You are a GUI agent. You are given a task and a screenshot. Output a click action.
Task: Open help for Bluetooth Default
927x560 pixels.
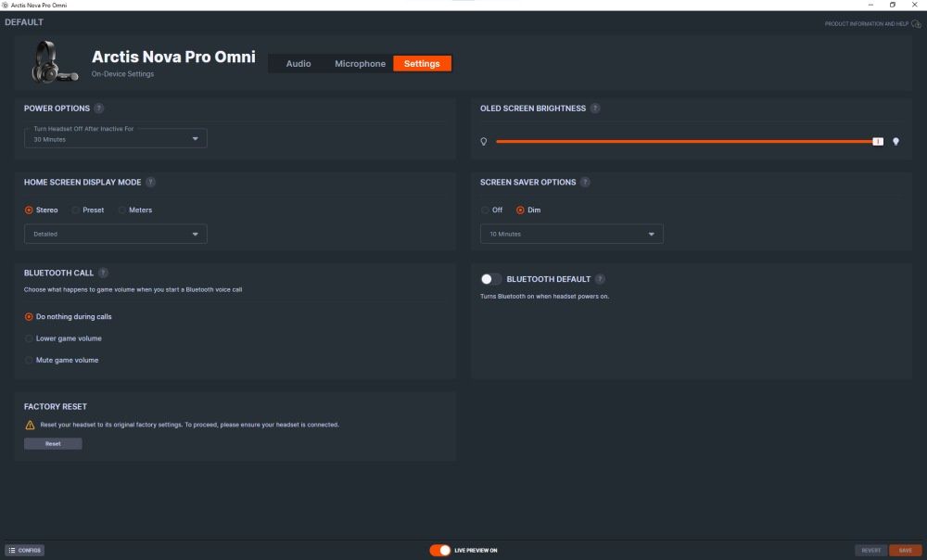tap(600, 279)
